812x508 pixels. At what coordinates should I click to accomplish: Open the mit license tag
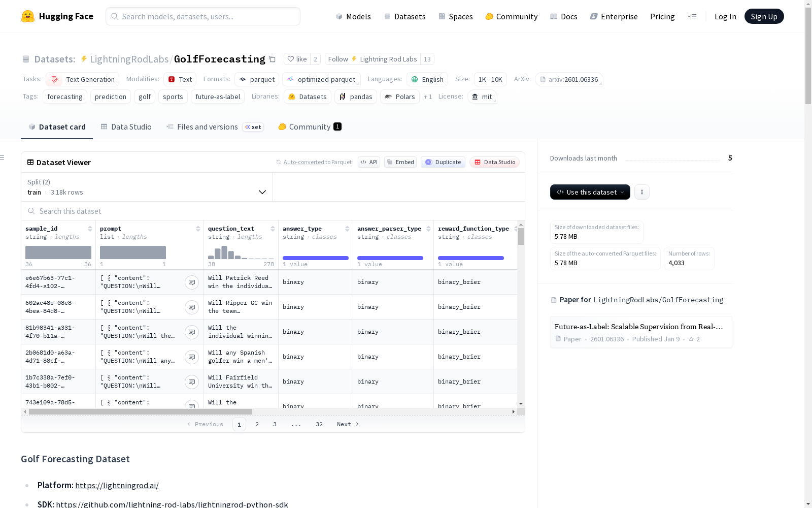coord(482,97)
